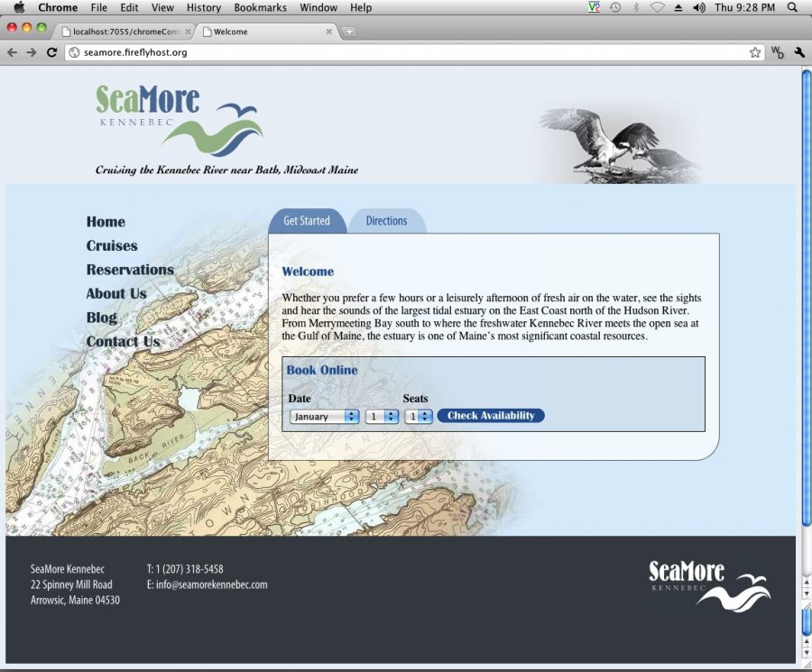
Task: Open the Contact Us page
Action: [x=124, y=342]
